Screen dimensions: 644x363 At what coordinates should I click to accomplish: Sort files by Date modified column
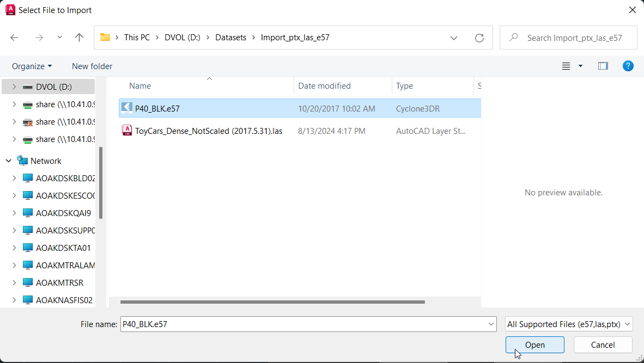[x=324, y=86]
